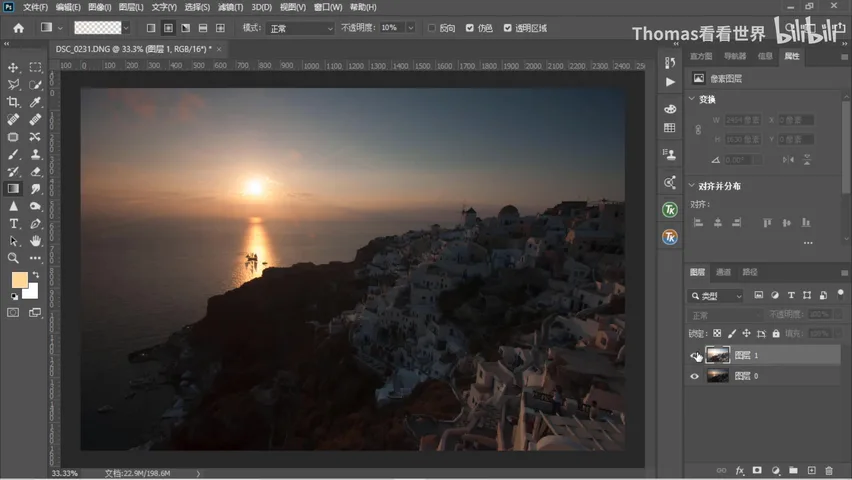This screenshot has width=852, height=480.
Task: Click the gradient preview swatch
Action: coord(98,28)
